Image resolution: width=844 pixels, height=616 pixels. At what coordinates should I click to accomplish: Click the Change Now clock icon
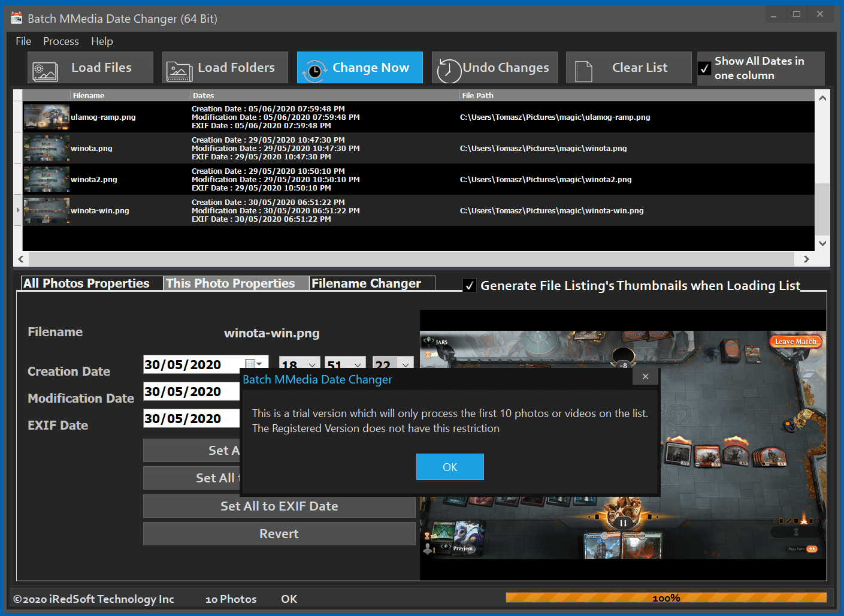314,71
